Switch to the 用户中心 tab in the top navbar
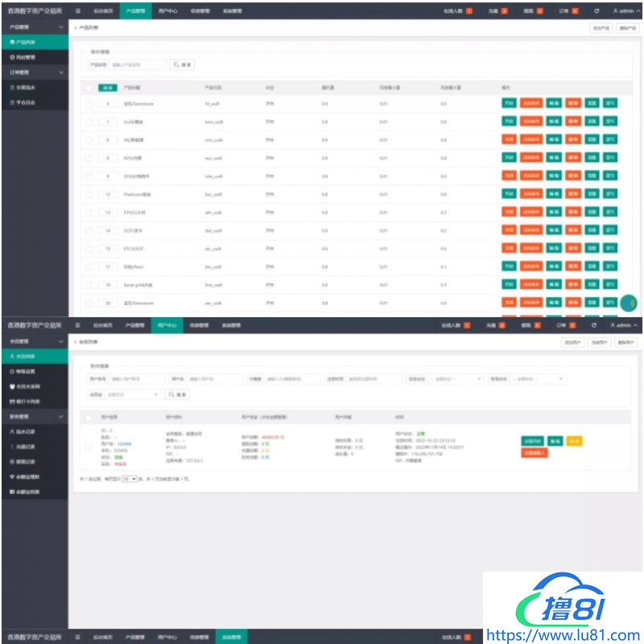The height and width of the screenshot is (644, 644). click(x=168, y=11)
